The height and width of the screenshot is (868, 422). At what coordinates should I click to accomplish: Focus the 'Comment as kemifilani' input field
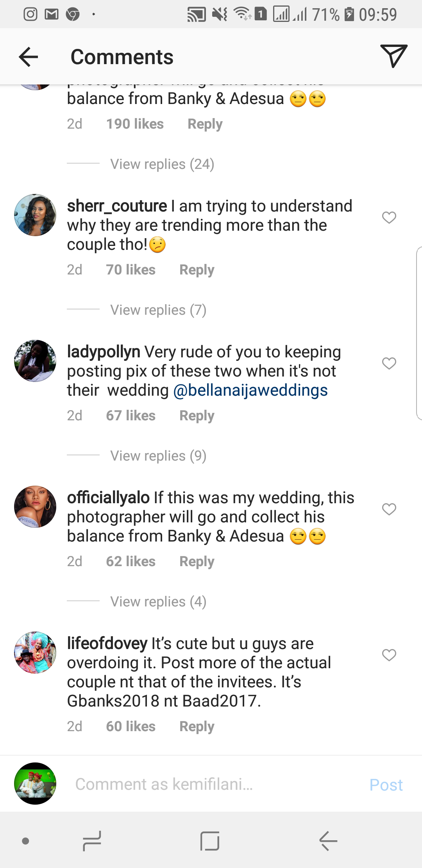[211, 784]
